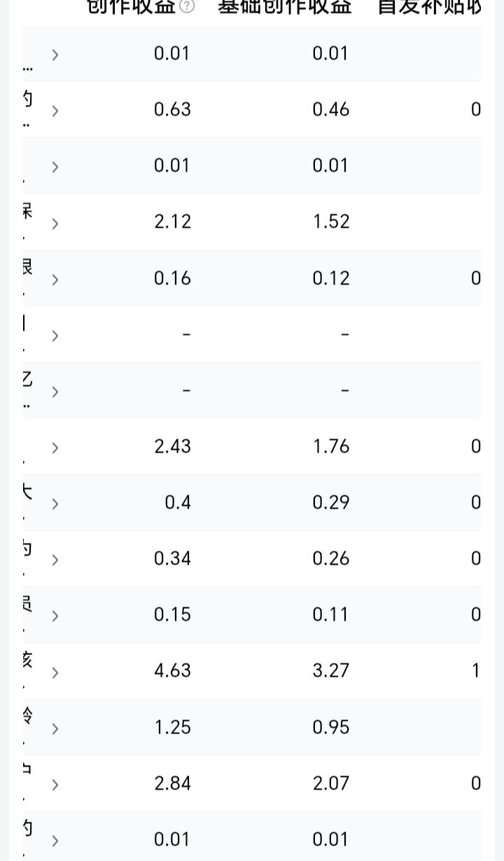504x861 pixels.
Task: Click the 2.07 base earnings cell
Action: tap(330, 783)
